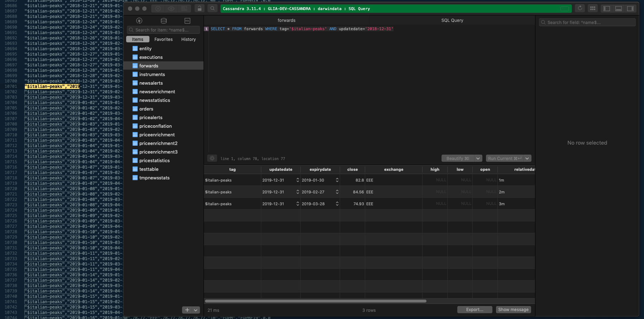
Task: Click the Export... button
Action: [474, 310]
